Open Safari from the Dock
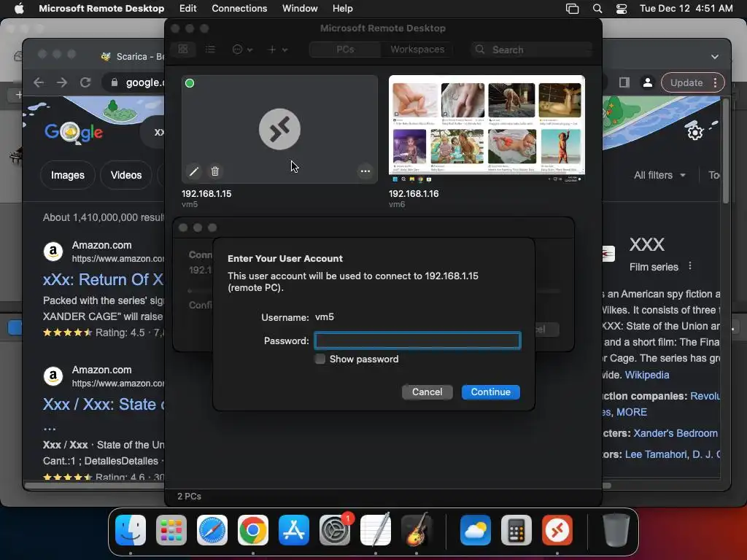This screenshot has height=560, width=747. (212, 530)
